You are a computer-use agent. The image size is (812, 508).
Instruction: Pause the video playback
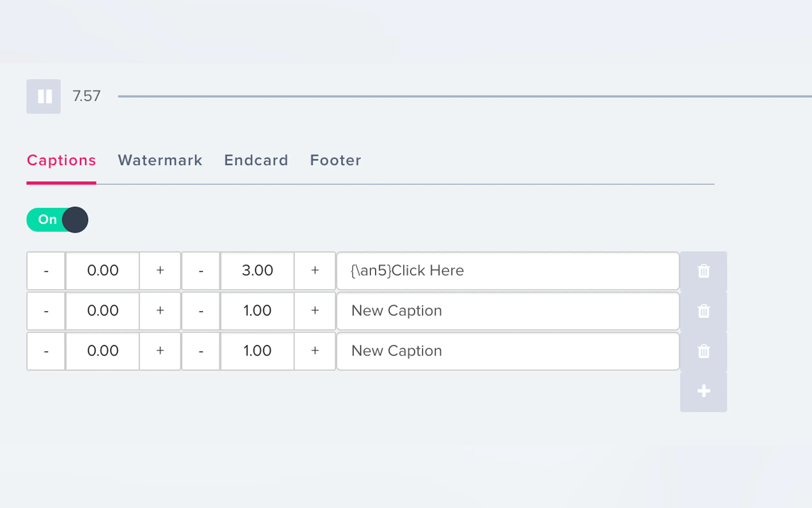pyautogui.click(x=44, y=96)
